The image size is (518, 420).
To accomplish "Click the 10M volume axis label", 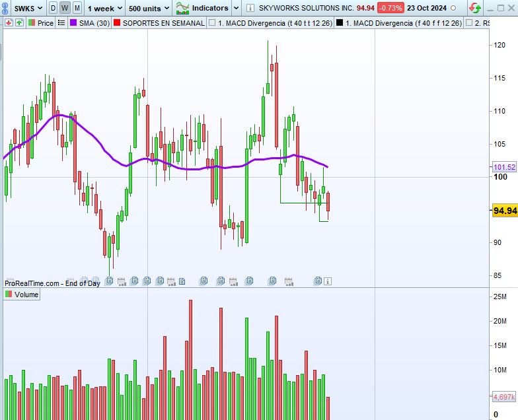I will tap(499, 370).
